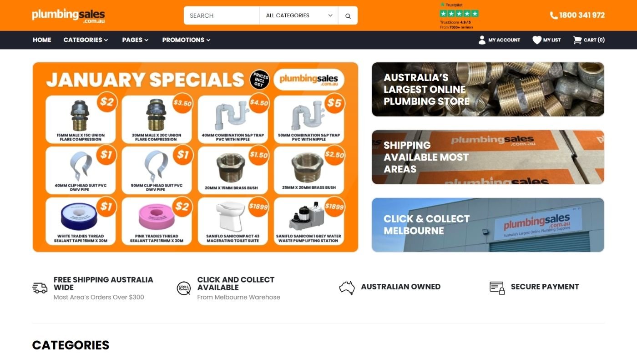This screenshot has width=637, height=364.
Task: Open the January Specials promo banner
Action: click(195, 157)
